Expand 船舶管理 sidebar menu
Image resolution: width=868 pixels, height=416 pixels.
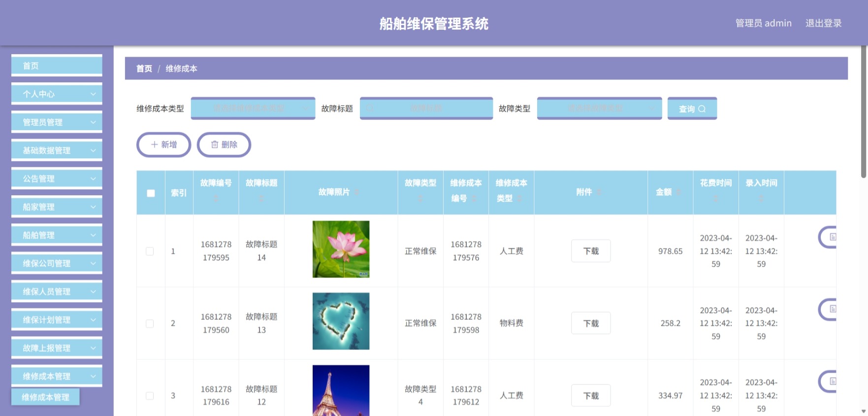click(57, 235)
